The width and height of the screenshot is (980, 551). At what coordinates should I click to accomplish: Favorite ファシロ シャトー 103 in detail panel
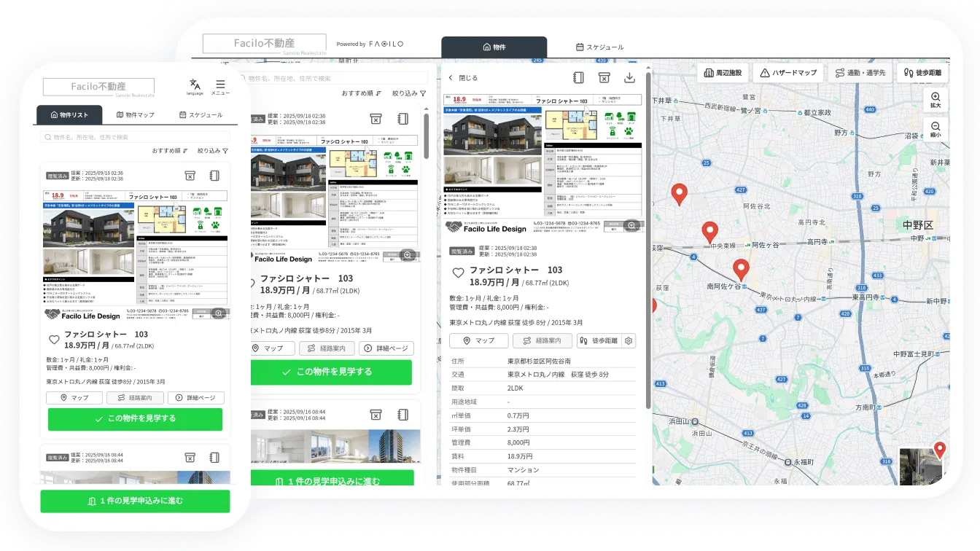tap(458, 273)
